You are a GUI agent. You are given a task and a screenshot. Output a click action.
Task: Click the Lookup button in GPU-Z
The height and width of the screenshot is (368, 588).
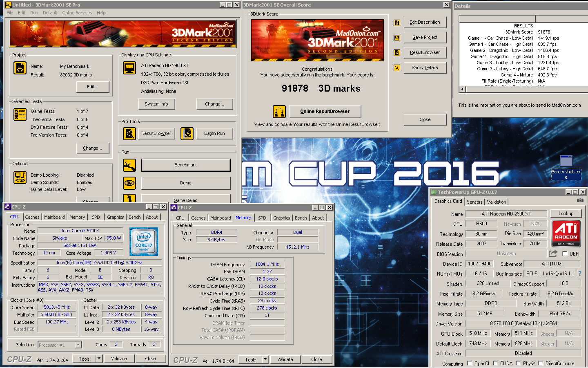tap(566, 213)
